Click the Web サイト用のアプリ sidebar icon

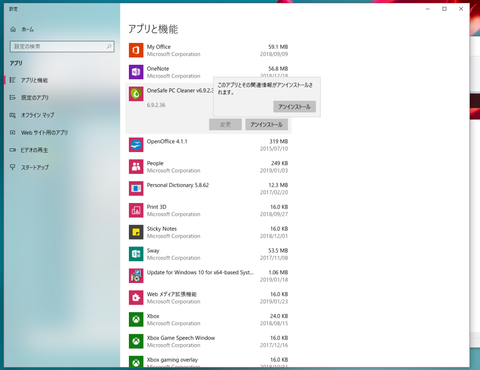tap(13, 132)
